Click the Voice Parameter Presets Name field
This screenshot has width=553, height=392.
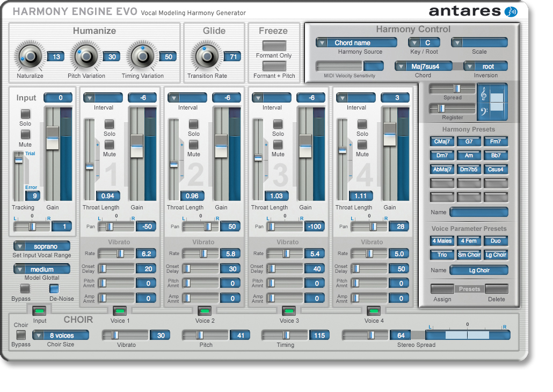pyautogui.click(x=479, y=270)
